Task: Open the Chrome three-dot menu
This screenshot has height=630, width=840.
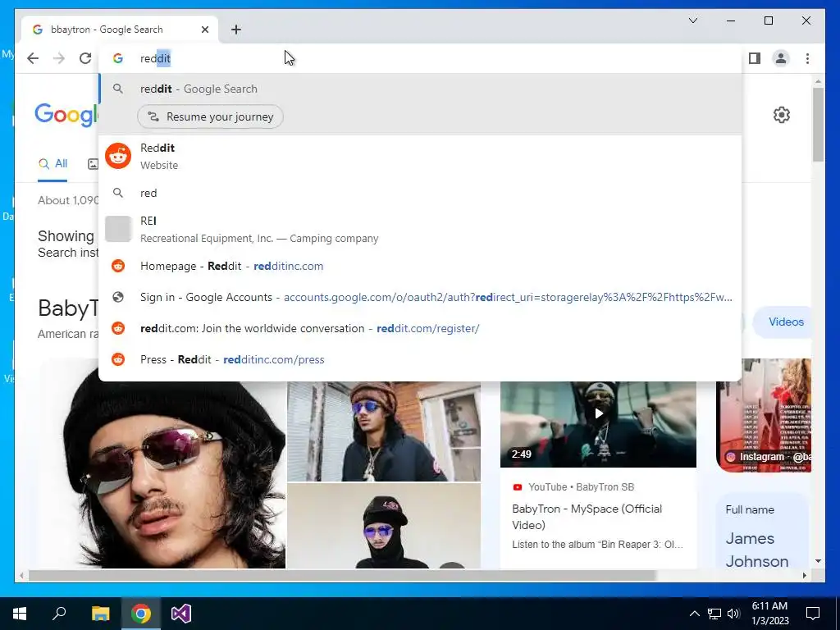Action: 807,58
